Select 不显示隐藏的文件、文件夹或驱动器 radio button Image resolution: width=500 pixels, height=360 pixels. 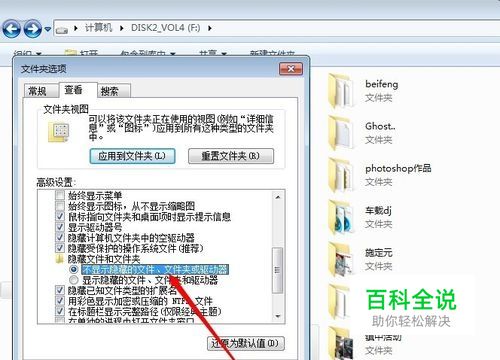(x=74, y=269)
